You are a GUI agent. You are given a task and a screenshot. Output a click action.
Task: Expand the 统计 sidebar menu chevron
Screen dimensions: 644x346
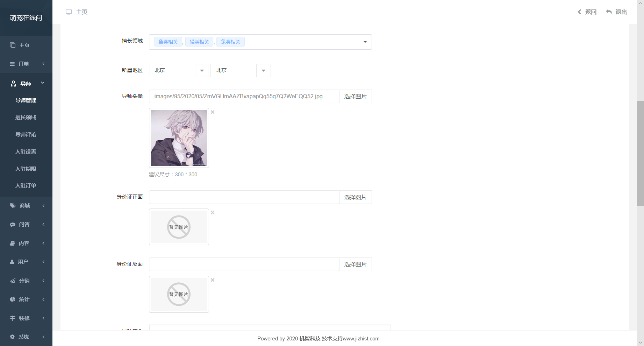[x=43, y=299]
